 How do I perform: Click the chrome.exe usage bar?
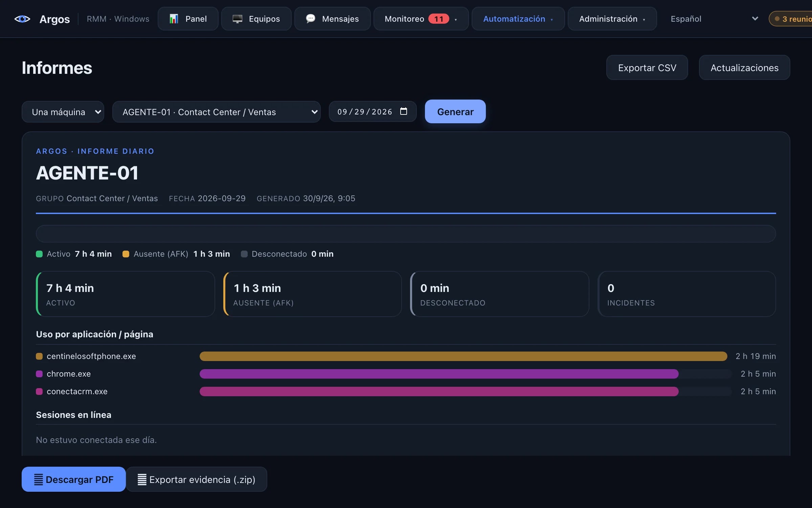click(x=439, y=374)
